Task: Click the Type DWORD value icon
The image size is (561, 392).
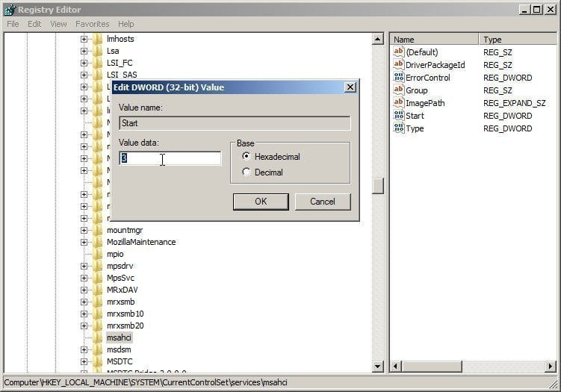Action: click(x=398, y=128)
